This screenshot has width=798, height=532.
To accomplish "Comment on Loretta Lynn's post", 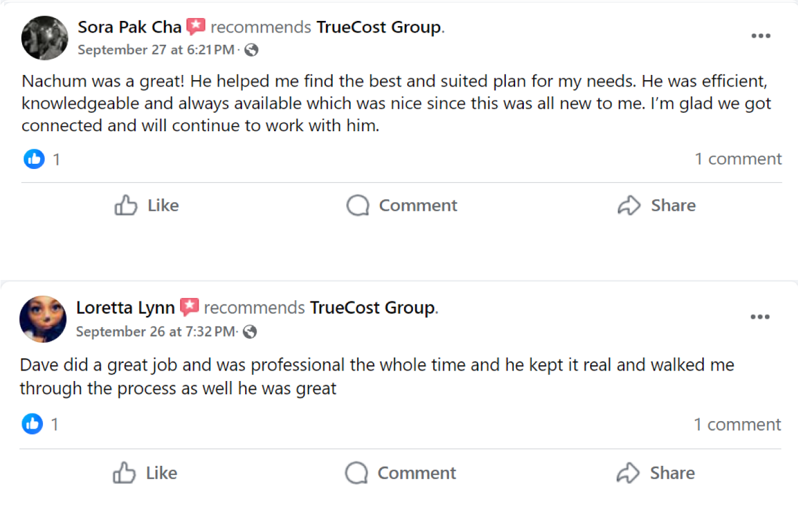I will click(401, 473).
